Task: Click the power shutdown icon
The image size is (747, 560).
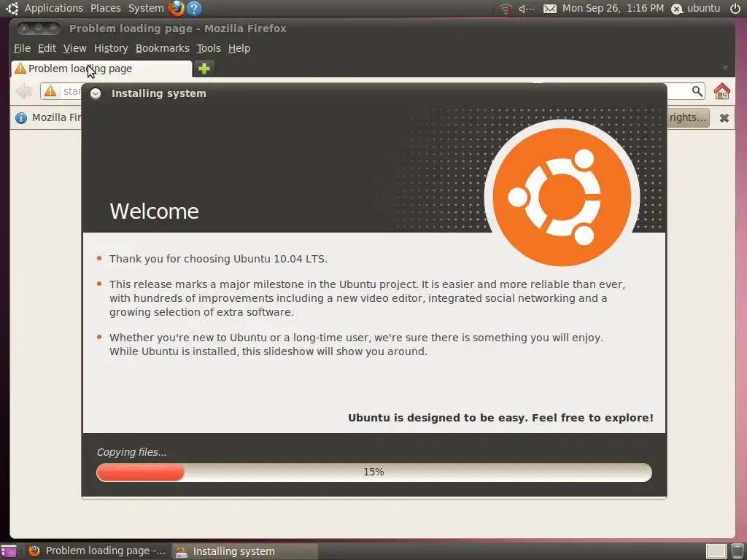Action: (x=735, y=8)
